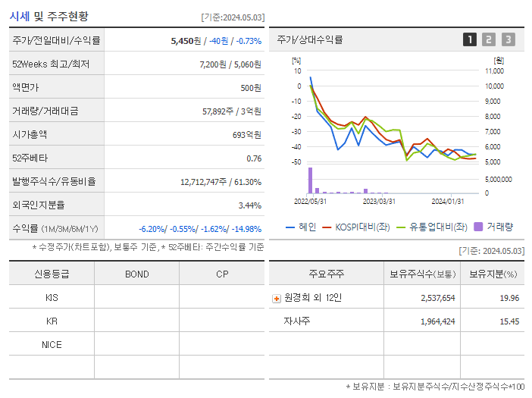Click the 52주베타 0.76 value

point(254,158)
